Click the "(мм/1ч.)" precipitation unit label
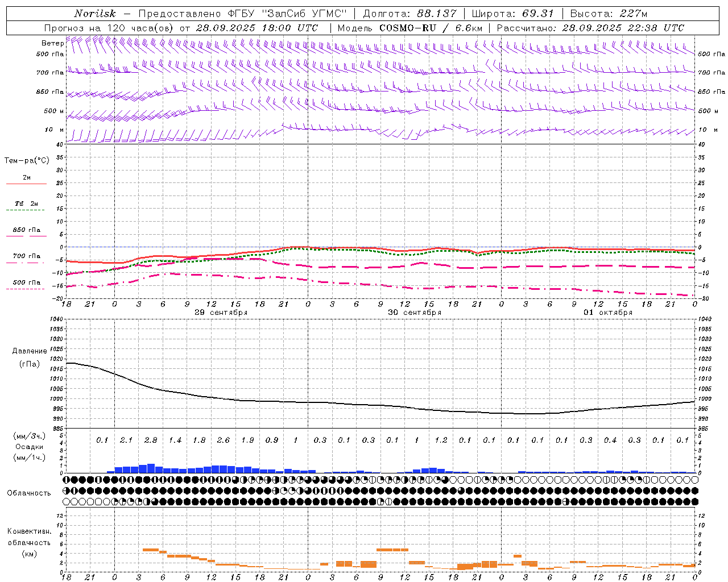Screen dimensions: 728x582 point(30,458)
